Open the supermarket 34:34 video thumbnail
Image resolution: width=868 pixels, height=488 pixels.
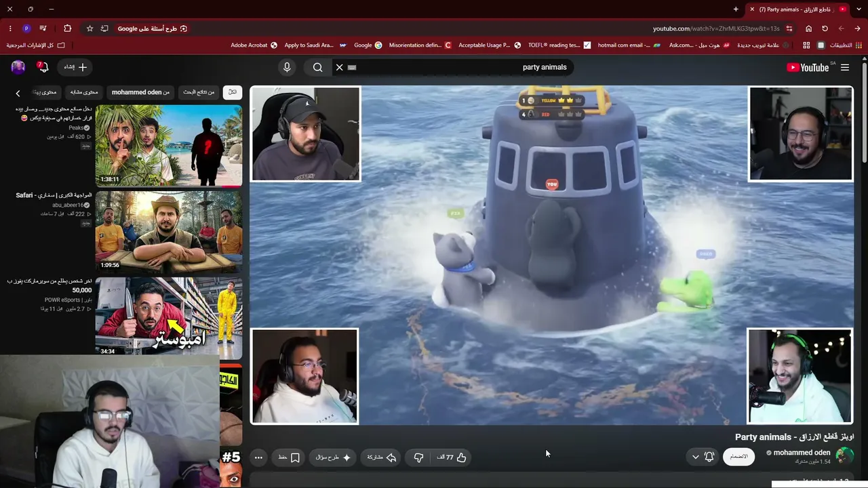169,317
